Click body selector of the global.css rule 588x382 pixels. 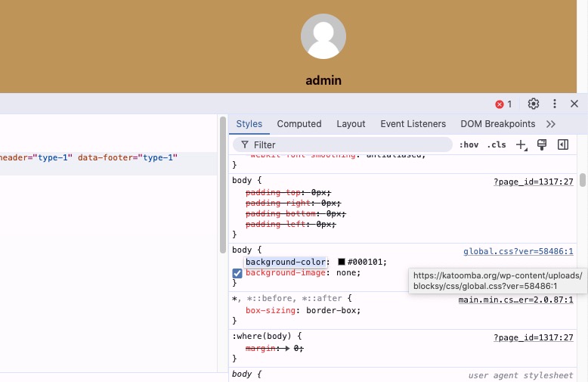[242, 250]
